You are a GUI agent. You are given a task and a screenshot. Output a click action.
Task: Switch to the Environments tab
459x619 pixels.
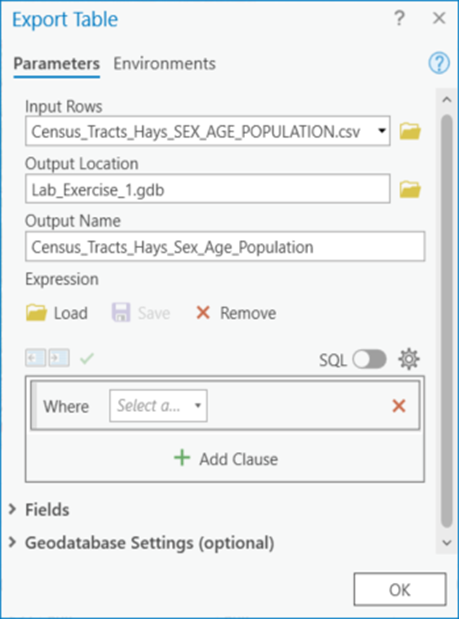[165, 64]
